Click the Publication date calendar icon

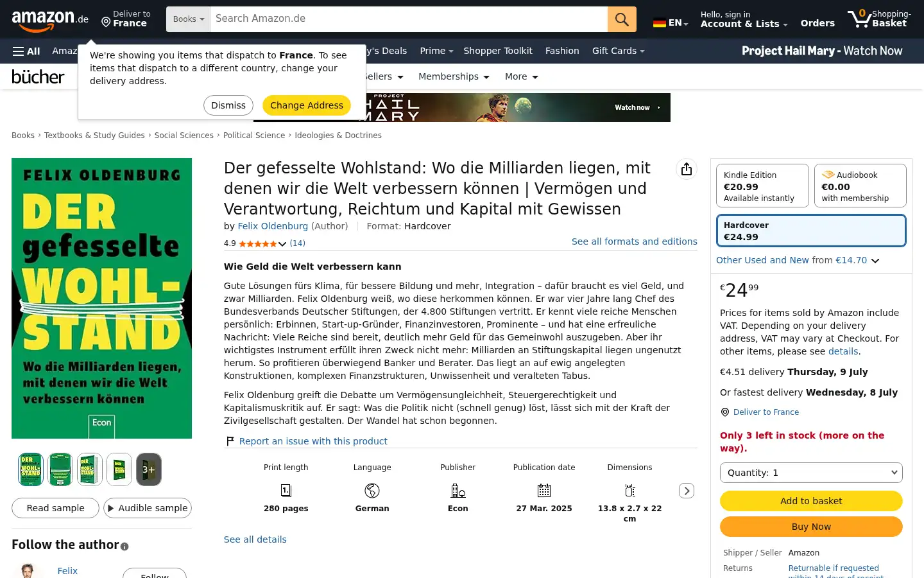click(544, 491)
